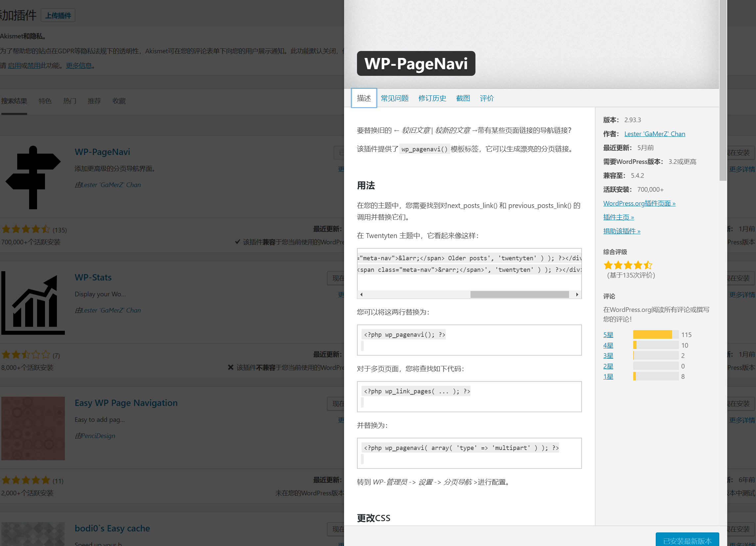Viewport: 756px width, 546px height.
Task: Click the 版本: 2.93.3 entry
Action: coord(622,120)
